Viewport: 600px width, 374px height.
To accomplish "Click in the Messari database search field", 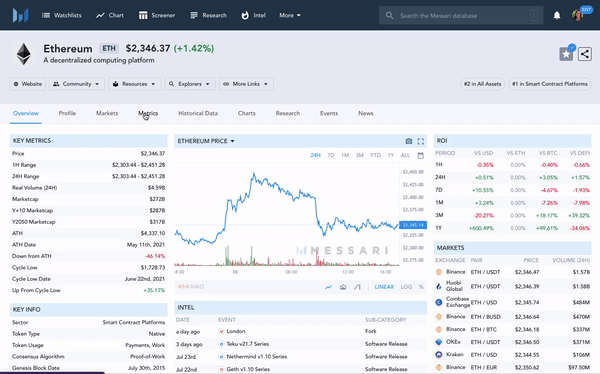I will [461, 16].
